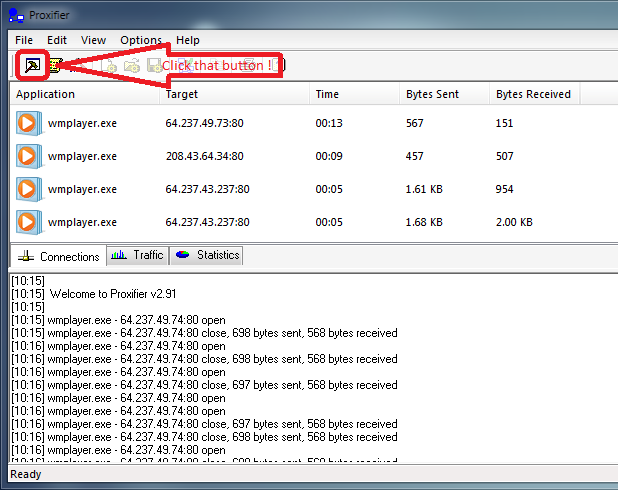Click the hammer-window toolbar icon boxed in red

click(32, 65)
